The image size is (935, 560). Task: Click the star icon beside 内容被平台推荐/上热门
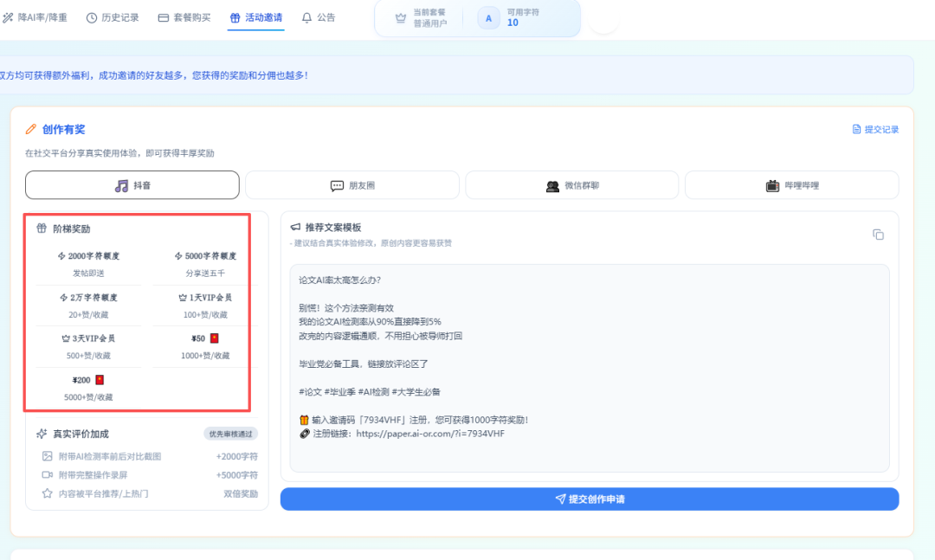[x=47, y=494]
